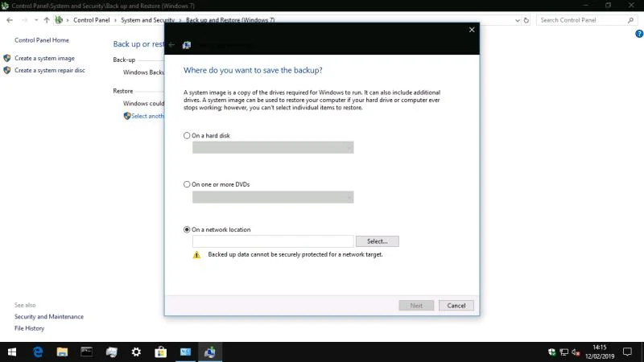The width and height of the screenshot is (644, 362).
Task: Click the muted volume tray icon
Action: click(x=576, y=352)
